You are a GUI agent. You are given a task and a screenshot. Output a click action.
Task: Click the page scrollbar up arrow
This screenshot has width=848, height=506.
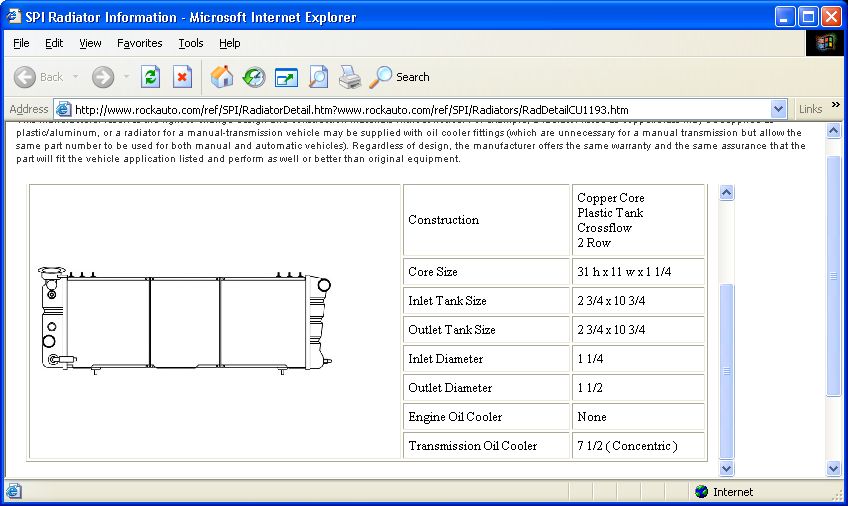tap(833, 130)
